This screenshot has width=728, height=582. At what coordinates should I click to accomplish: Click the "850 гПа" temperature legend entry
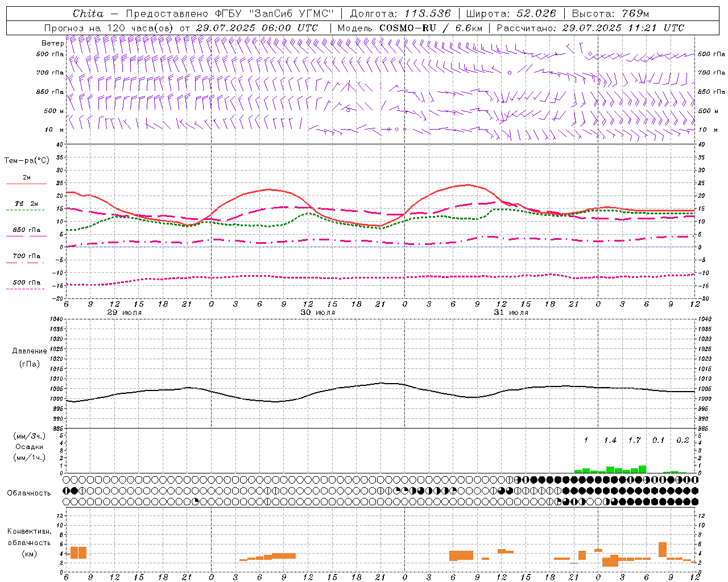click(27, 230)
